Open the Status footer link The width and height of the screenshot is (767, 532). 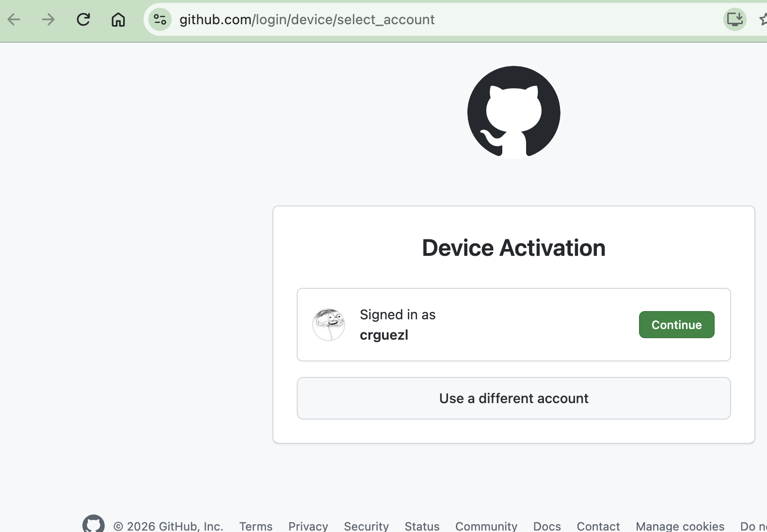(422, 526)
